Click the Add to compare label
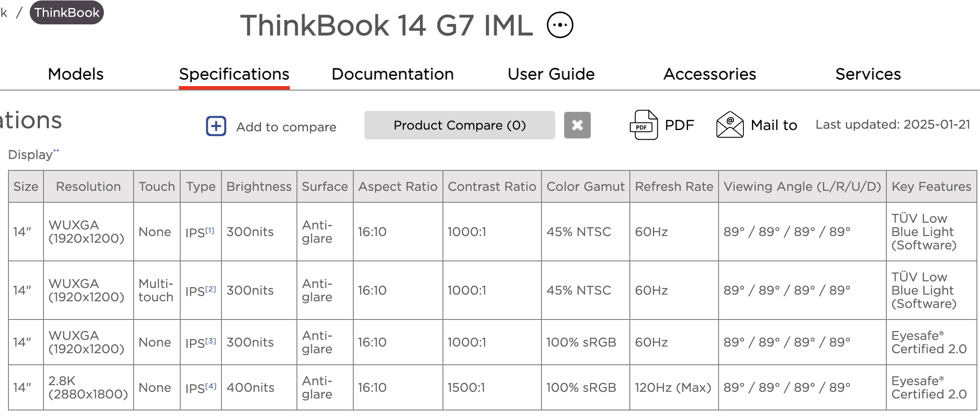The height and width of the screenshot is (418, 980). point(286,127)
